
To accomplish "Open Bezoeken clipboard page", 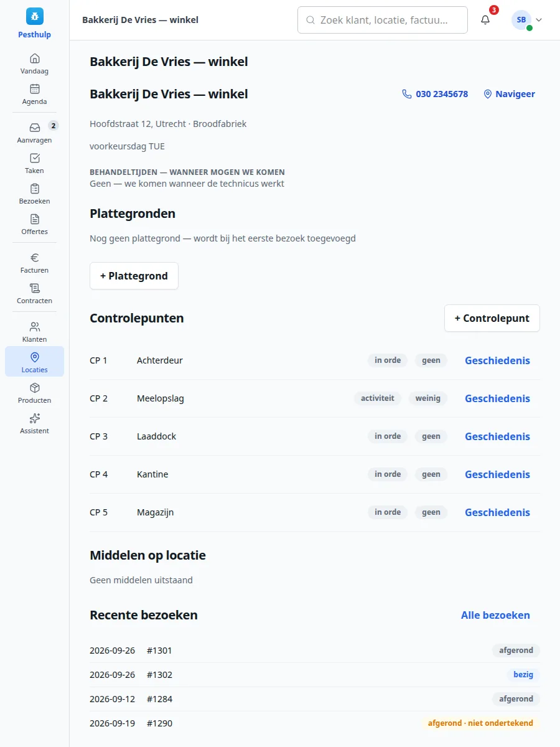I will [x=34, y=194].
